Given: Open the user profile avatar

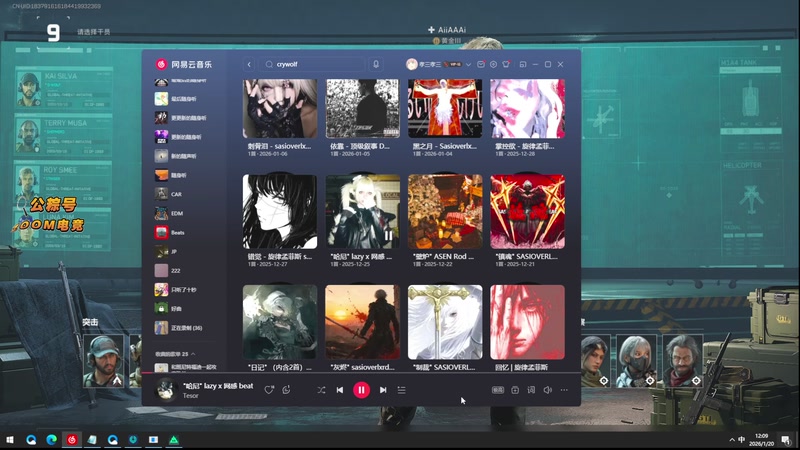Looking at the screenshot, I should pos(411,64).
